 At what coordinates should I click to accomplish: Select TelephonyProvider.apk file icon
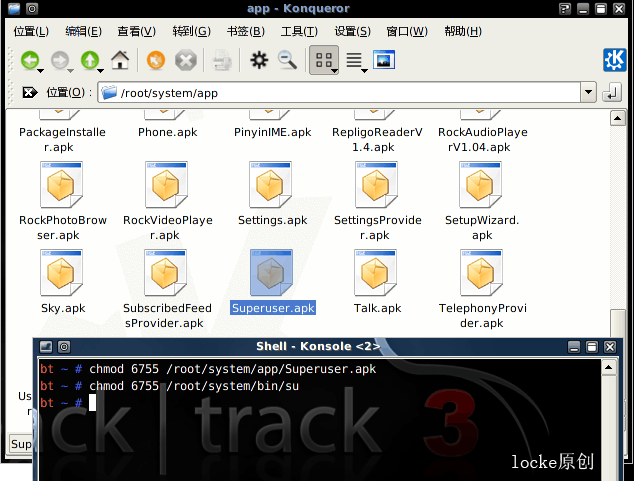point(481,273)
